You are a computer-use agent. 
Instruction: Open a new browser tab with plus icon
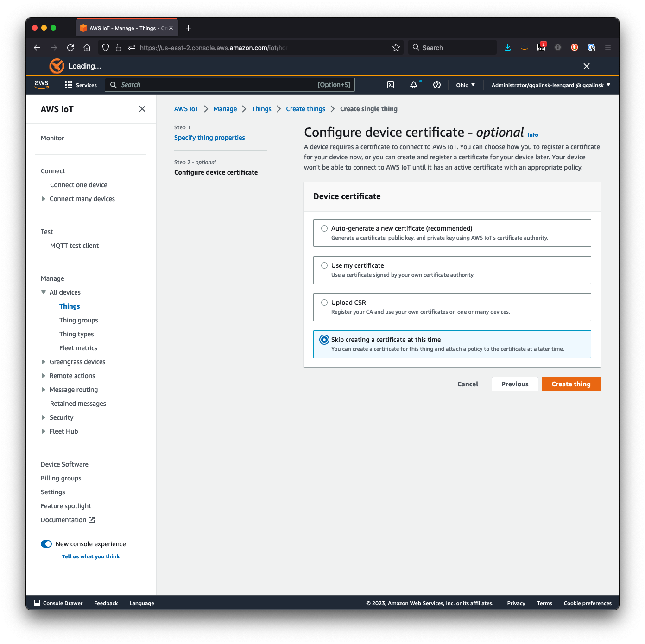[x=188, y=28]
